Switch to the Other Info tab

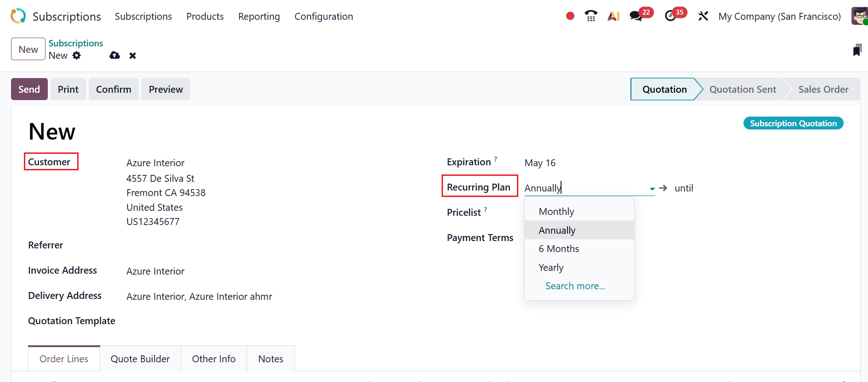click(214, 359)
